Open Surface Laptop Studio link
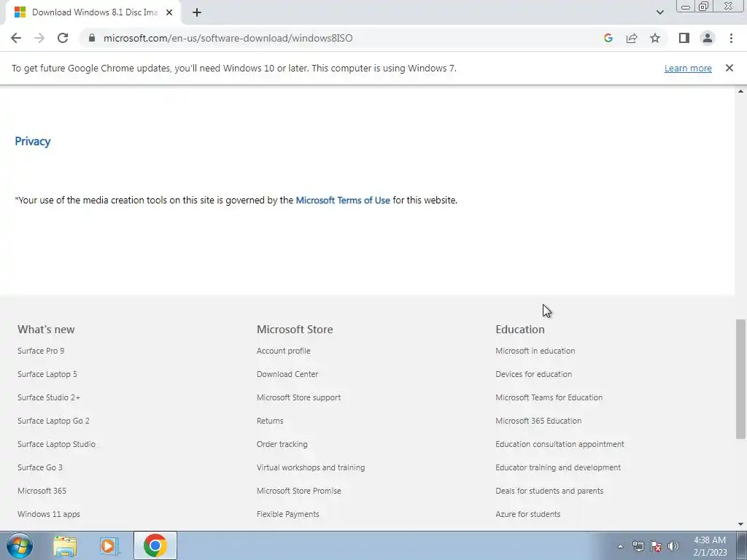 coord(56,444)
